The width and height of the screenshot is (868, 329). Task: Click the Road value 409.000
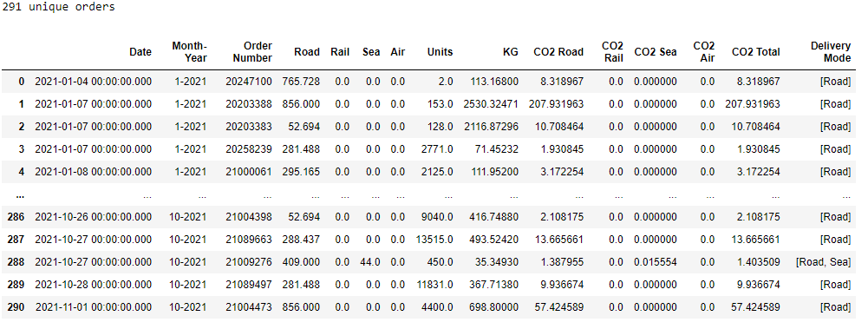(301, 262)
